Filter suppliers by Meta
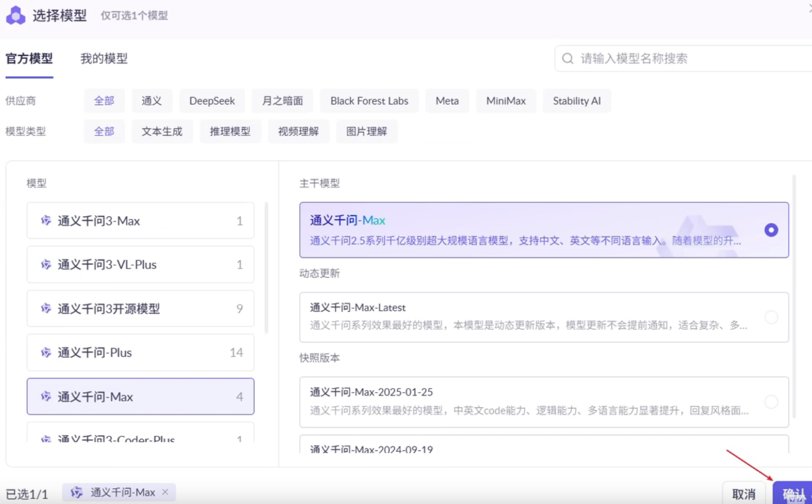The image size is (812, 504). (447, 101)
